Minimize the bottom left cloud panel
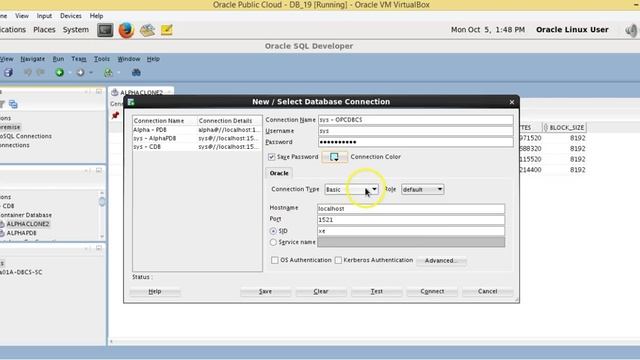Image resolution: width=640 pixels, height=360 pixels. point(99,248)
